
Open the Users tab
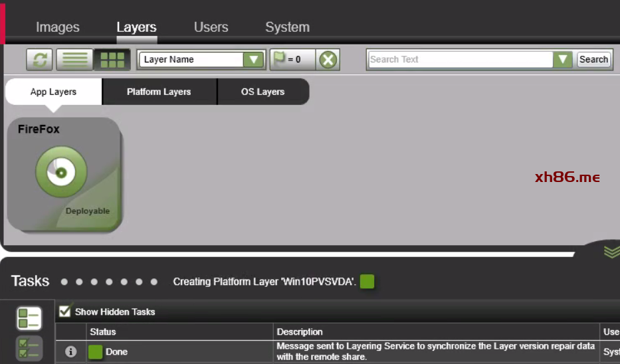pyautogui.click(x=211, y=27)
